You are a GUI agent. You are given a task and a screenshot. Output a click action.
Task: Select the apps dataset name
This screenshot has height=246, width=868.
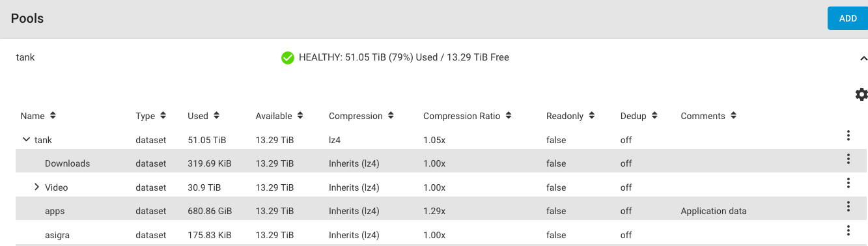(55, 211)
